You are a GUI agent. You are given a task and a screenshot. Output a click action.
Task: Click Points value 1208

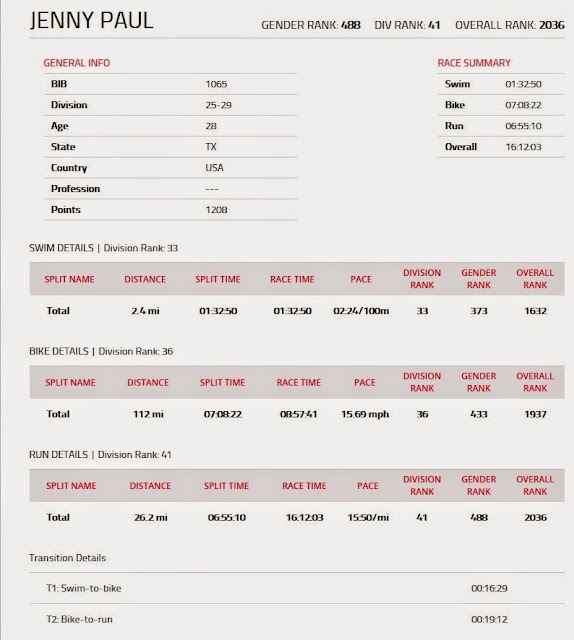pyautogui.click(x=216, y=210)
